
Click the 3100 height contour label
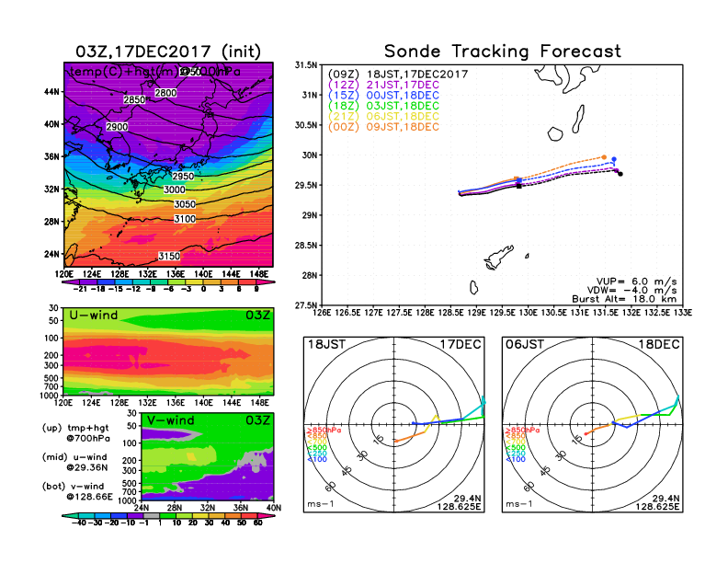tap(185, 219)
